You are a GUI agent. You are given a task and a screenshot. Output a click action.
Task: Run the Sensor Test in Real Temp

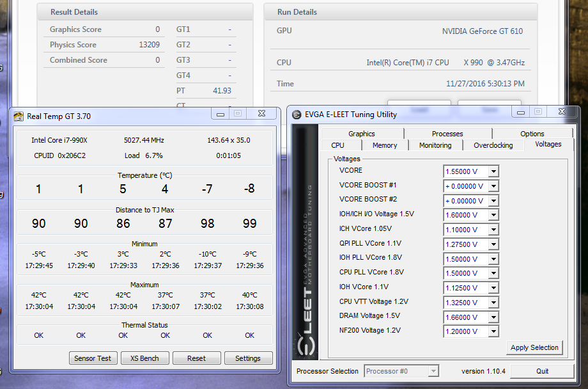click(x=93, y=358)
